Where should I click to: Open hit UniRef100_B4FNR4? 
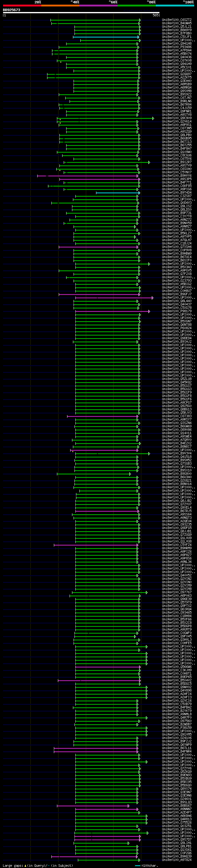(176, 751)
